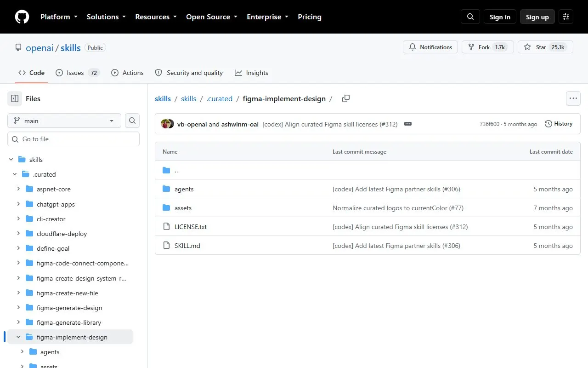Copy the path with the copy icon
Screen dimensions: 588x368
(x=346, y=98)
